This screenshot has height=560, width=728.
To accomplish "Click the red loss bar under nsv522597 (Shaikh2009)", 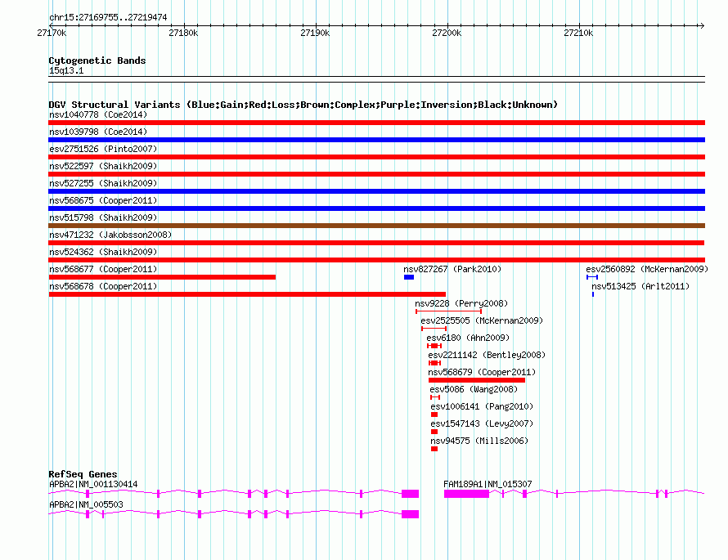I will 376,174.
